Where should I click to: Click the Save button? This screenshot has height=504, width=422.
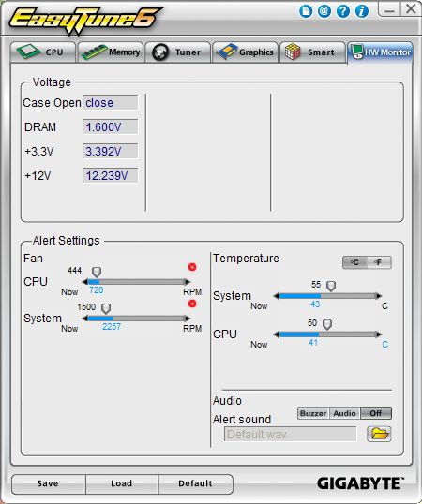click(x=48, y=483)
